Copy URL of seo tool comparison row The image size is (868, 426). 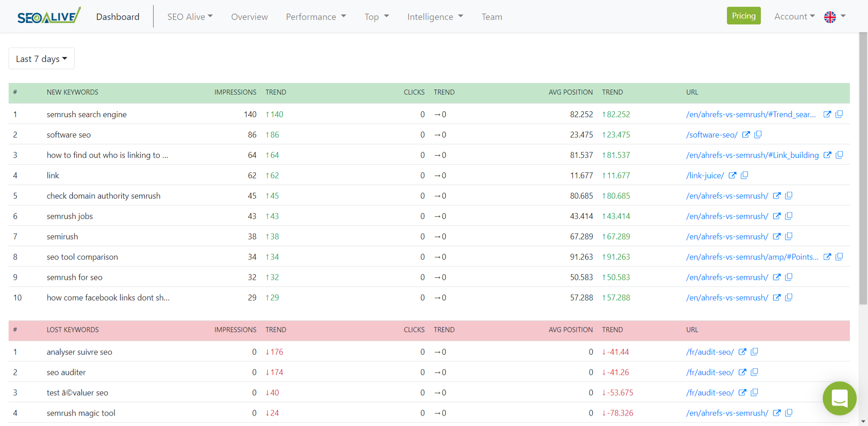tap(839, 256)
